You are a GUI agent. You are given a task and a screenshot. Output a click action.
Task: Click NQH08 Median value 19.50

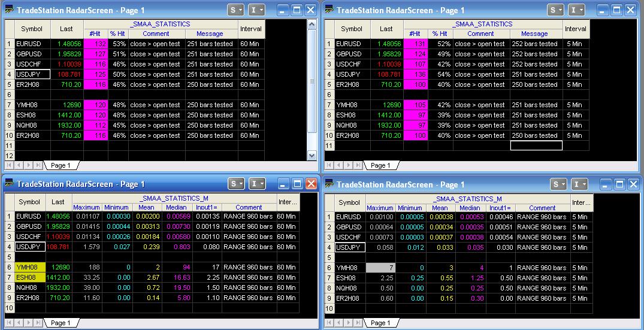(x=177, y=287)
